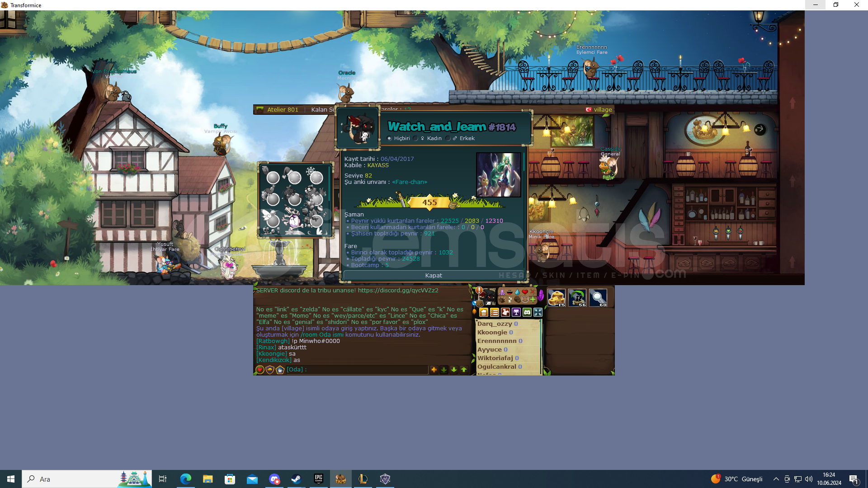Move chat up with green up arrow
The width and height of the screenshot is (868, 488).
pyautogui.click(x=464, y=370)
